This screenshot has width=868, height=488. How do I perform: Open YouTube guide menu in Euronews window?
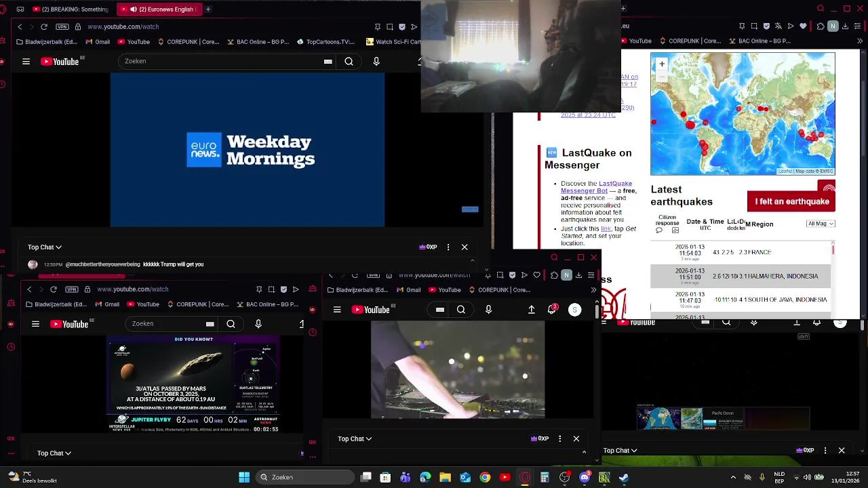coord(26,61)
